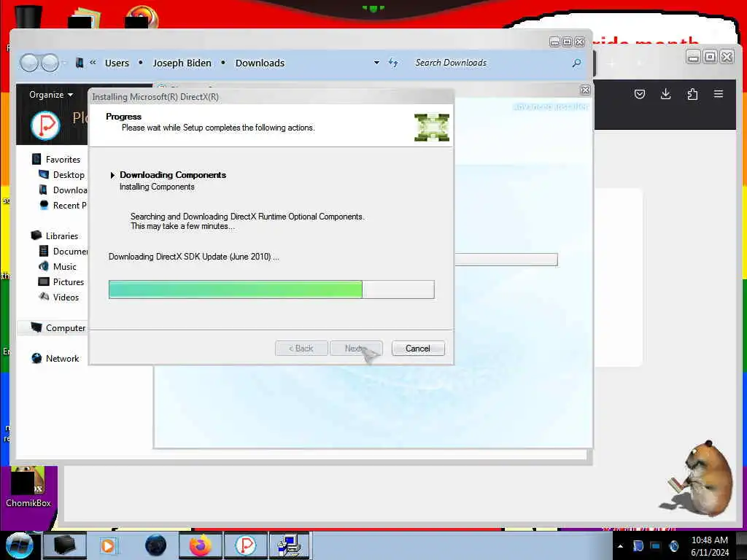
Task: Open the Documents library
Action: [x=70, y=251]
